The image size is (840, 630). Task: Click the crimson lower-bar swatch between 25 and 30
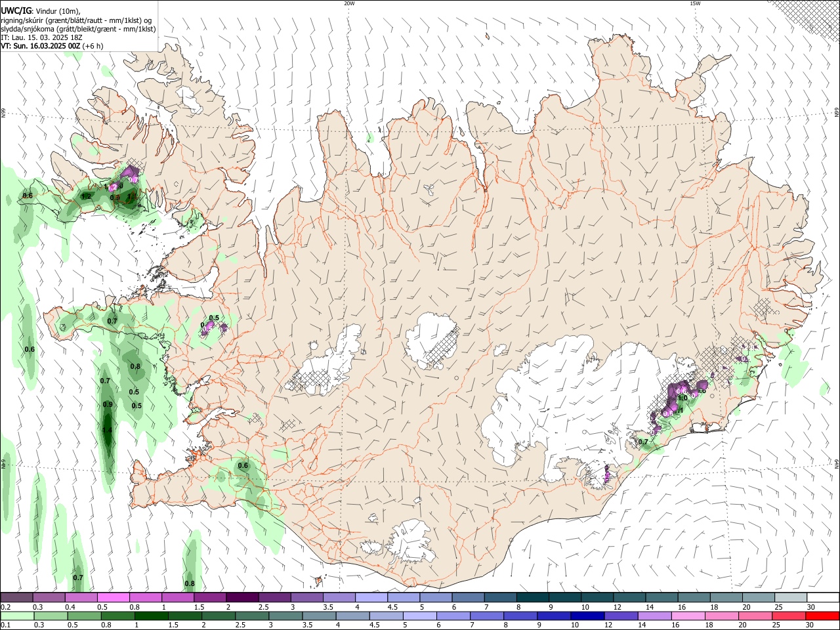point(789,616)
